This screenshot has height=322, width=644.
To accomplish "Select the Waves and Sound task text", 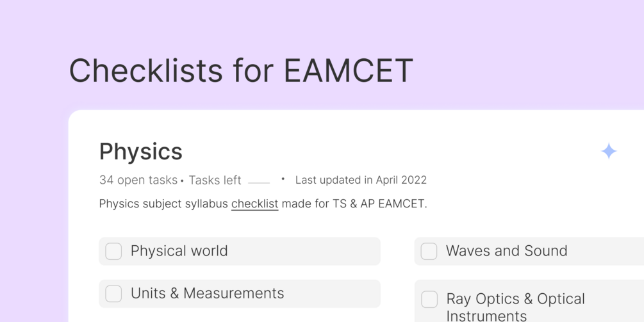I will 506,251.
